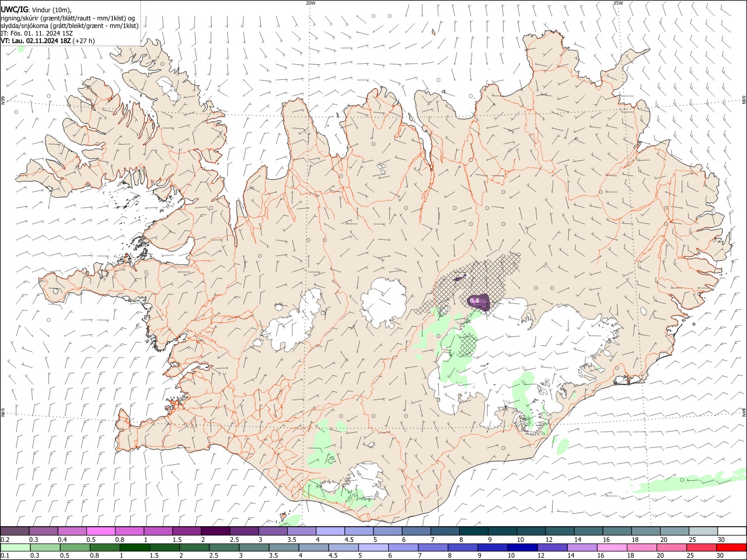Pick the dark teal 8 snow-scale swatch
The width and height of the screenshot is (747, 560).
click(474, 531)
